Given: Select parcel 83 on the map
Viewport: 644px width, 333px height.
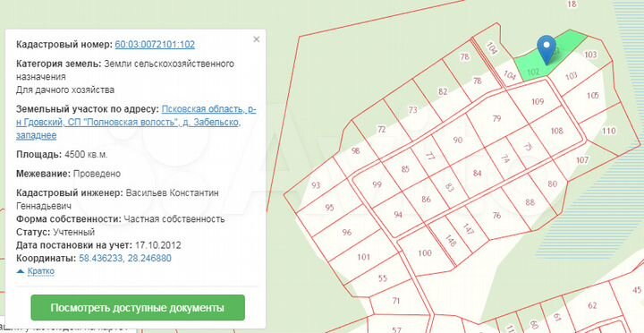Looking at the screenshot, I should pos(450,188).
